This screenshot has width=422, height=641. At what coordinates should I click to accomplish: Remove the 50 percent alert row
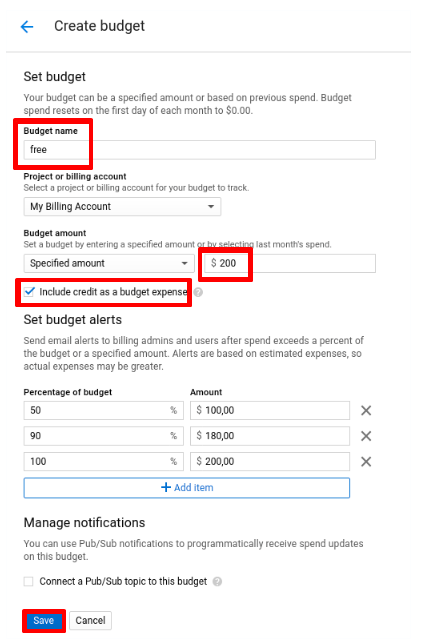[366, 410]
